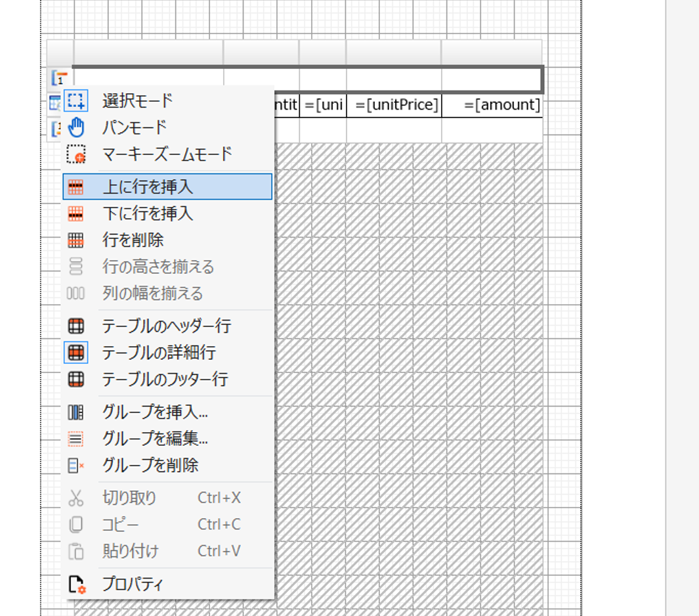This screenshot has width=699, height=616.
Task: Click the 切り取り Ctrl+X entry
Action: click(167, 498)
